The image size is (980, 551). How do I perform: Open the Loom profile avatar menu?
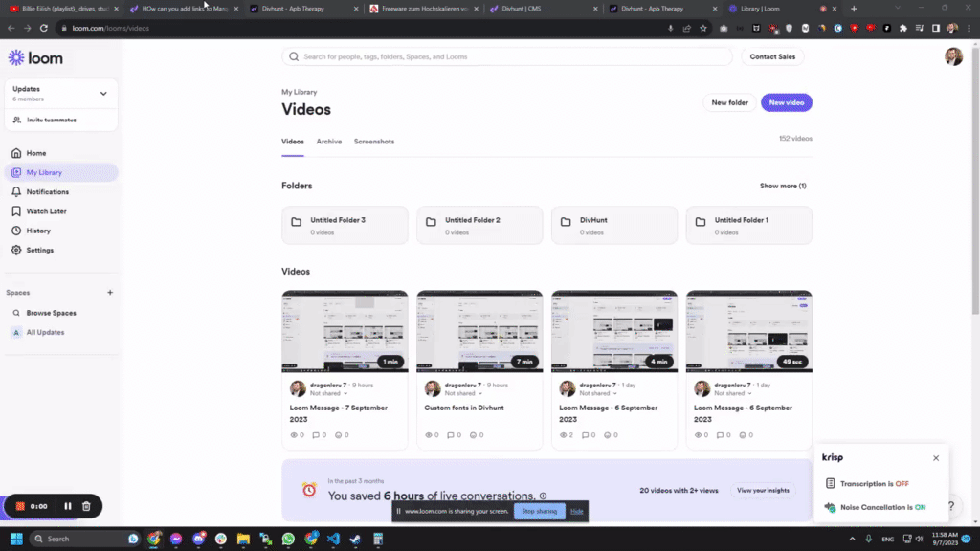(953, 56)
